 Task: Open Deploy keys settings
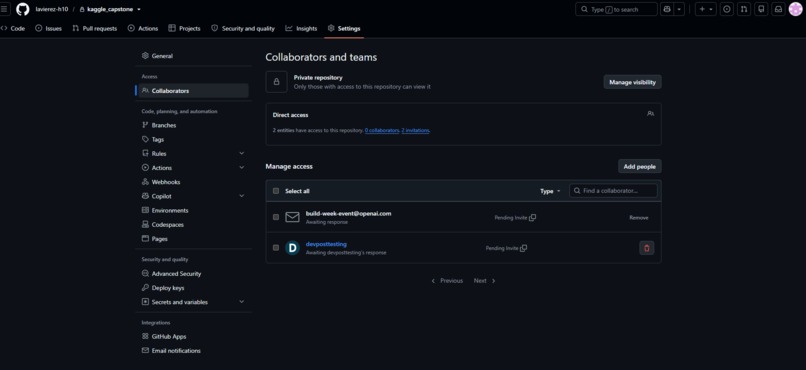click(194, 288)
